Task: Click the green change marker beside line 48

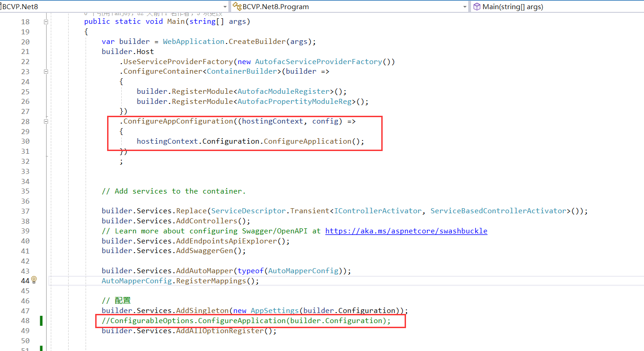Action: (x=41, y=320)
